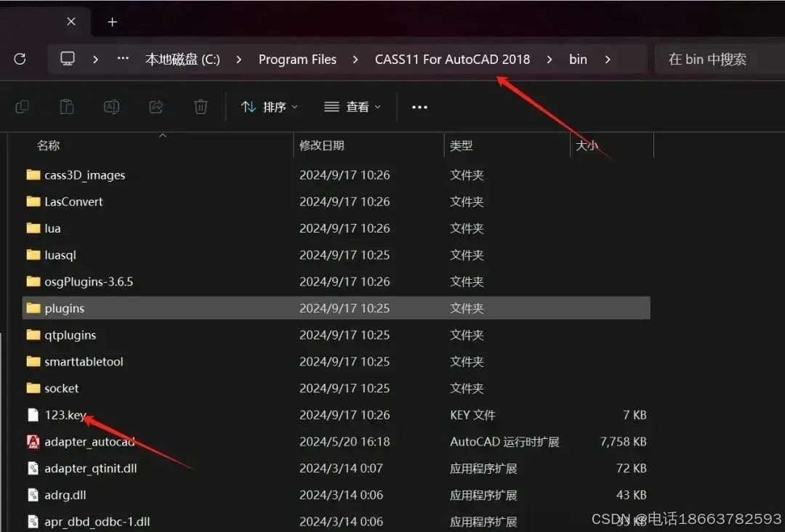Select the socket folder icon
The height and width of the screenshot is (532, 785).
pos(33,388)
